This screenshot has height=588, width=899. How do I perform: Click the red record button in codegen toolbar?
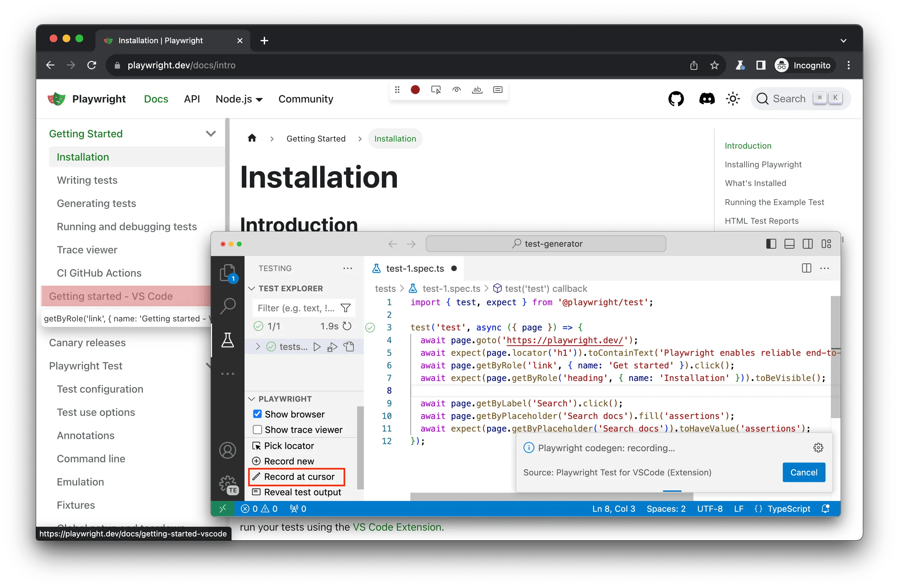(x=415, y=90)
